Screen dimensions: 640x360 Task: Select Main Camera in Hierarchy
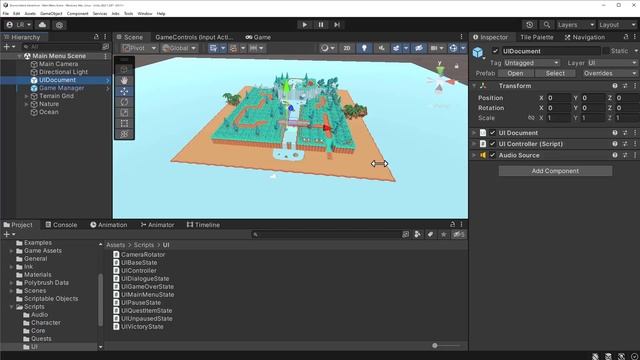58,64
